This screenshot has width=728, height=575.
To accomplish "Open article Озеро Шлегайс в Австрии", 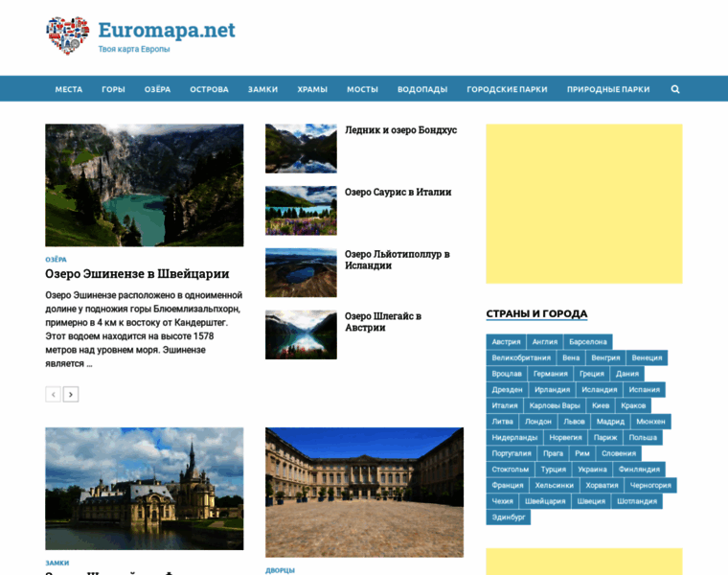I will pyautogui.click(x=383, y=322).
